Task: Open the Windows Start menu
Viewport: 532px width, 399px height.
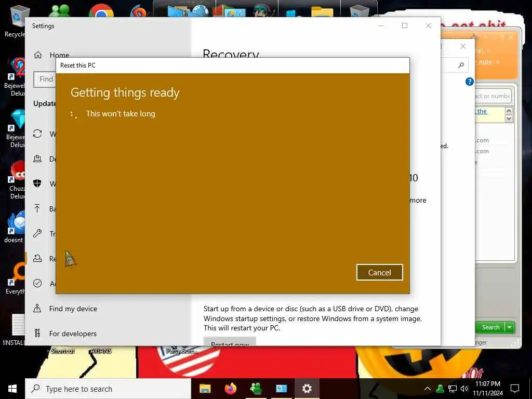Action: tap(12, 389)
